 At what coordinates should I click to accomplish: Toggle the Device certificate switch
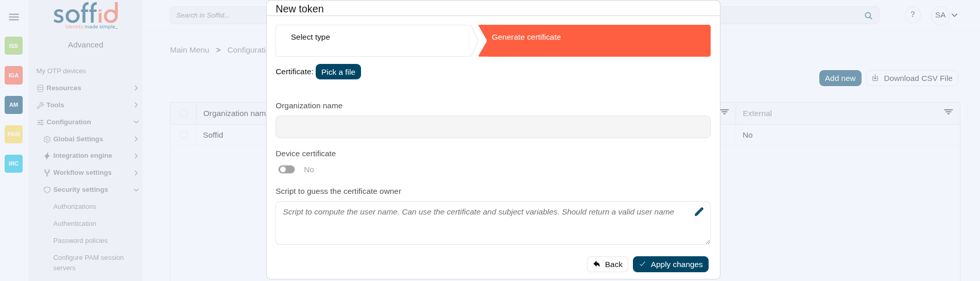tap(286, 169)
